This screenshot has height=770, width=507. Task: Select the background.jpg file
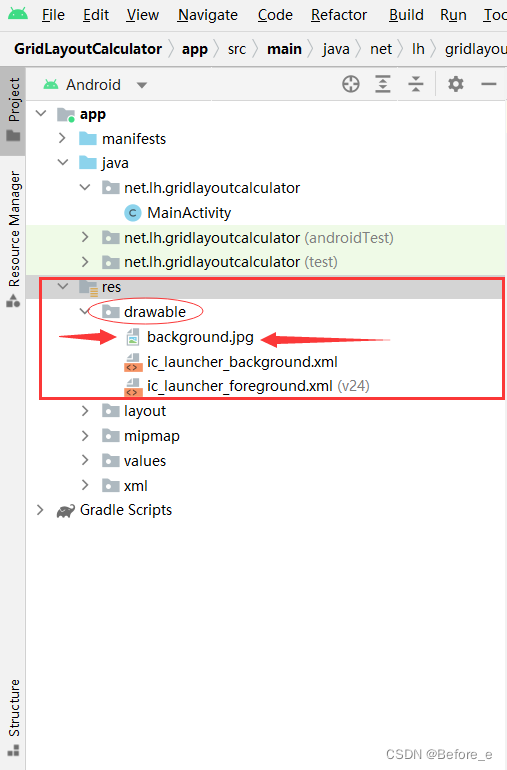pyautogui.click(x=200, y=337)
